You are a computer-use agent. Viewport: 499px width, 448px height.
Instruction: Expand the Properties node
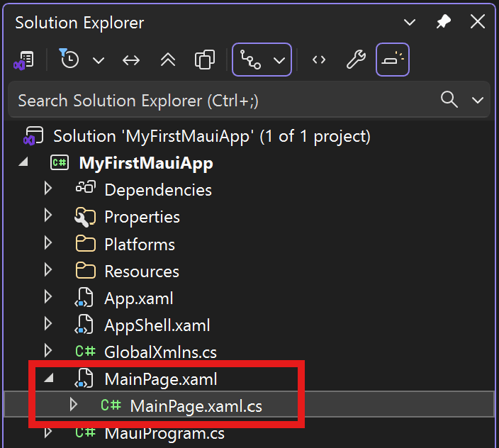pos(48,215)
